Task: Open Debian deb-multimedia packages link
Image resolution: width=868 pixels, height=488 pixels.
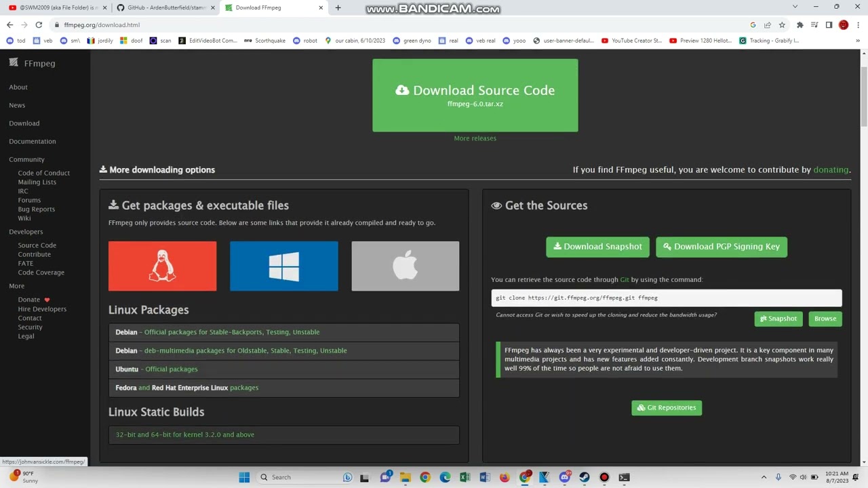Action: click(x=245, y=350)
